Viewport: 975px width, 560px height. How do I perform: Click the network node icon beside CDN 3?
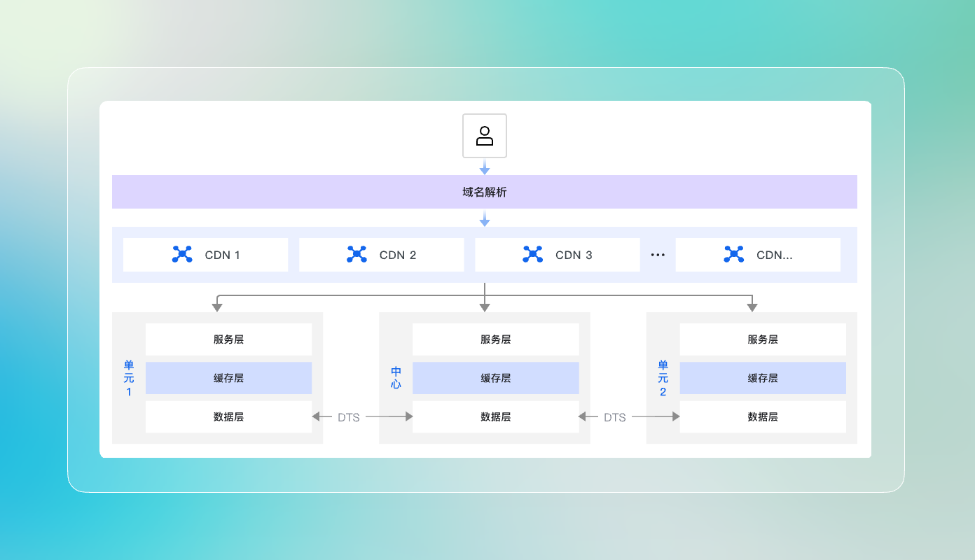click(x=533, y=255)
